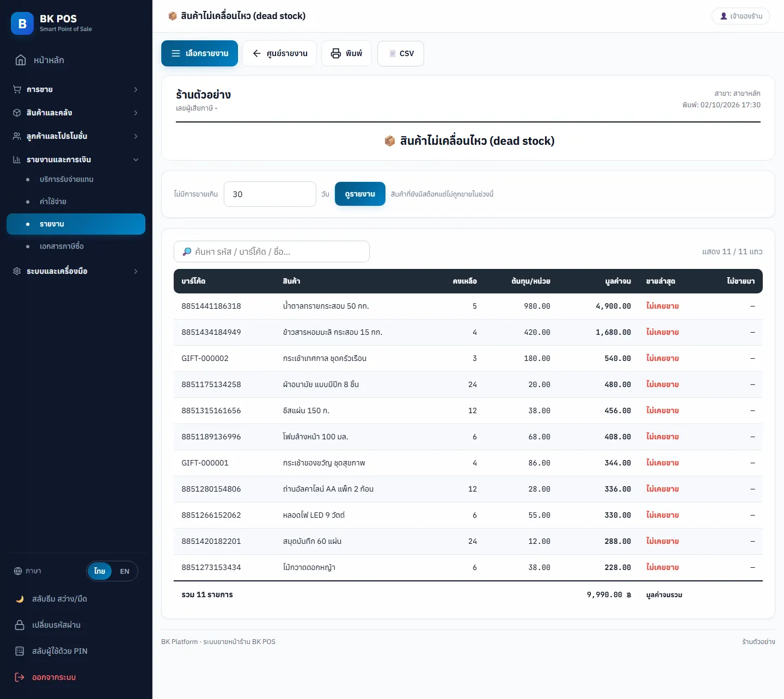Open the ค่าใช้จ่าย submenu item
The height and width of the screenshot is (699, 784).
pos(76,201)
